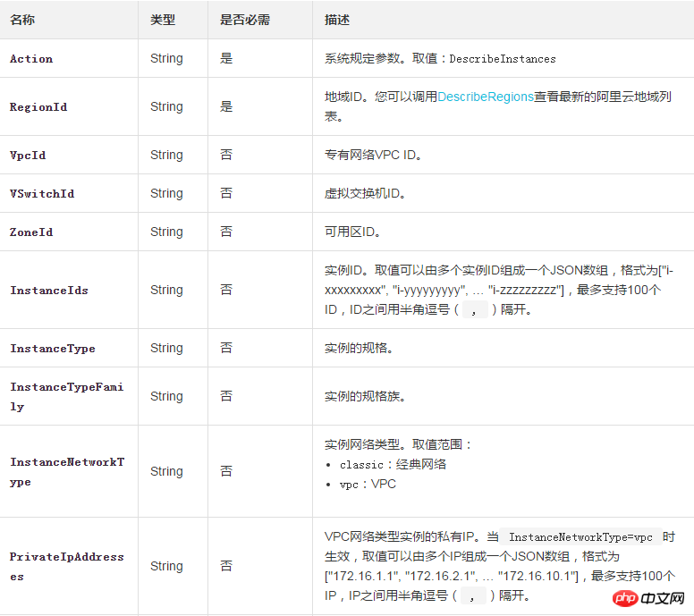Click String type in ZoneId row

[166, 232]
